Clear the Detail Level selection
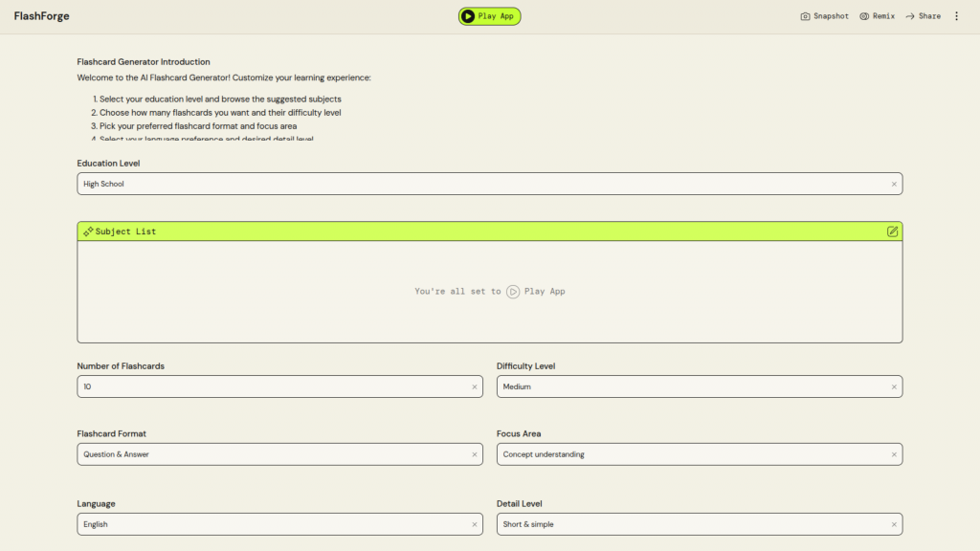 pyautogui.click(x=894, y=524)
